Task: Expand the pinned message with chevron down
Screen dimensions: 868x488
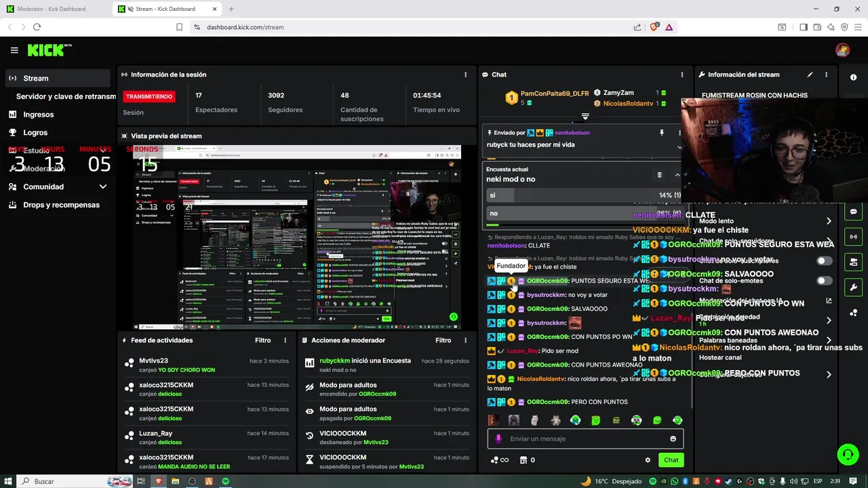Action: click(x=679, y=147)
